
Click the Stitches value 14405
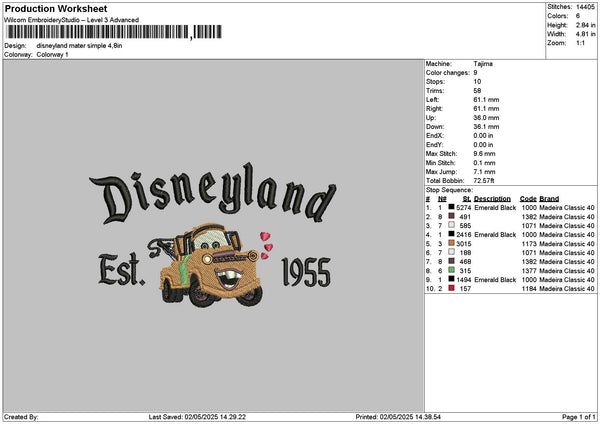coord(585,7)
